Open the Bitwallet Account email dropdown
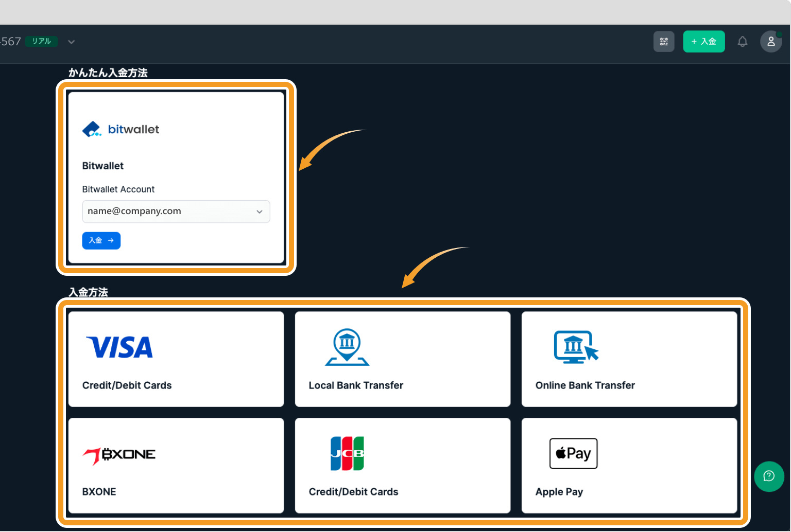The height and width of the screenshot is (532, 791). [176, 211]
